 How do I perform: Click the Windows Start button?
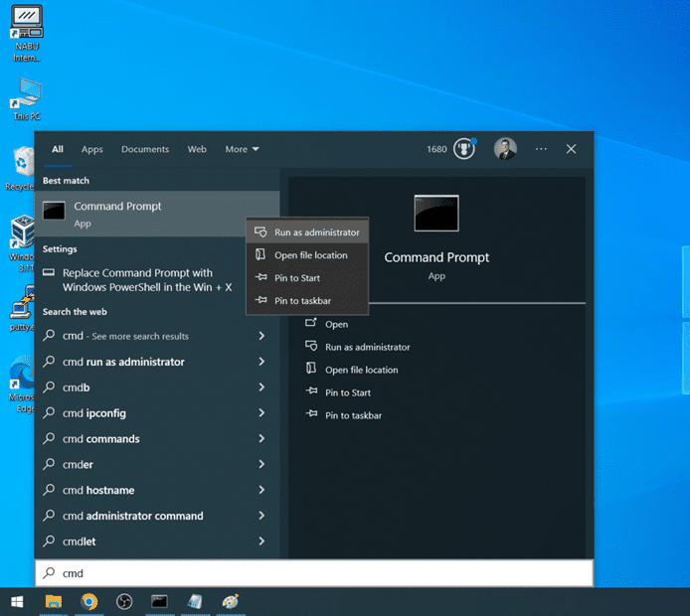pyautogui.click(x=17, y=601)
